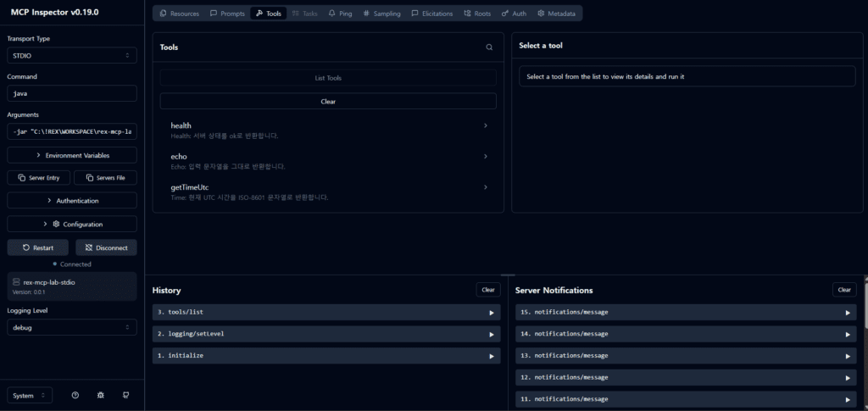
Task: Click the List Tools button
Action: click(328, 78)
